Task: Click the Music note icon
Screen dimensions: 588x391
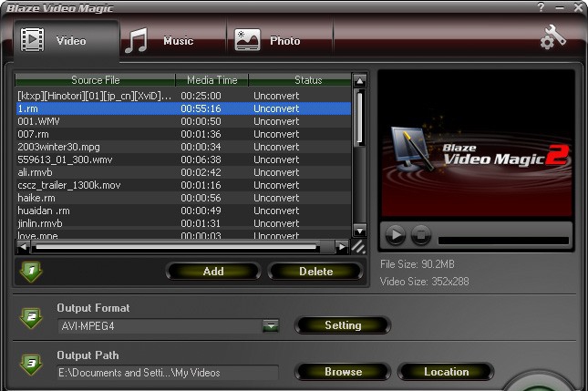Action: tap(136, 40)
